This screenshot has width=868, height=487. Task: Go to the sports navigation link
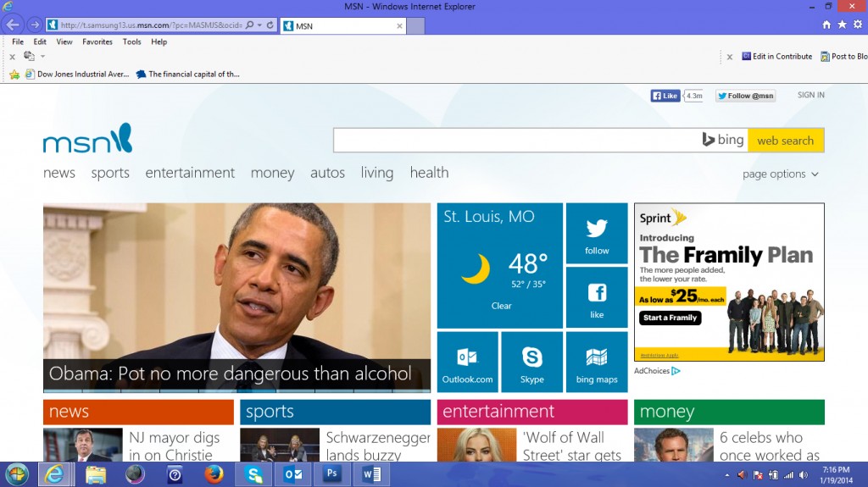point(110,173)
